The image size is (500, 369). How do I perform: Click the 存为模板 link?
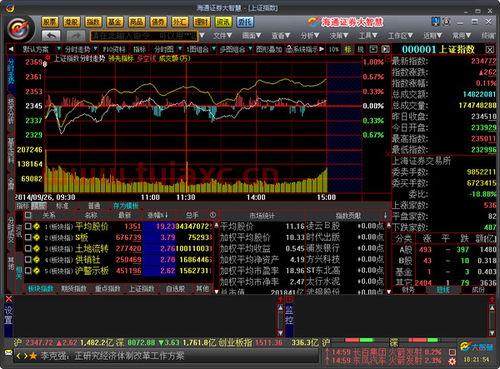click(x=126, y=206)
